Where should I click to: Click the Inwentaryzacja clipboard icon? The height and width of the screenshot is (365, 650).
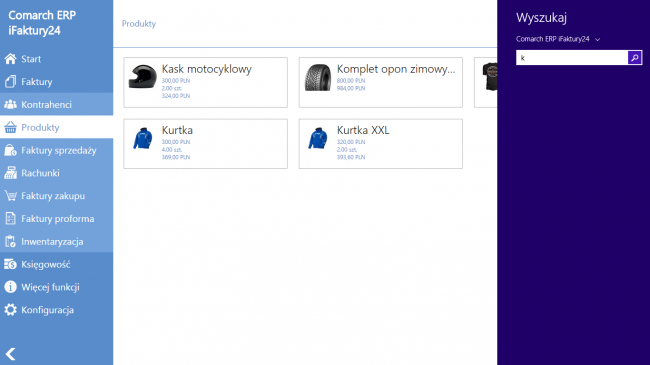pyautogui.click(x=10, y=241)
